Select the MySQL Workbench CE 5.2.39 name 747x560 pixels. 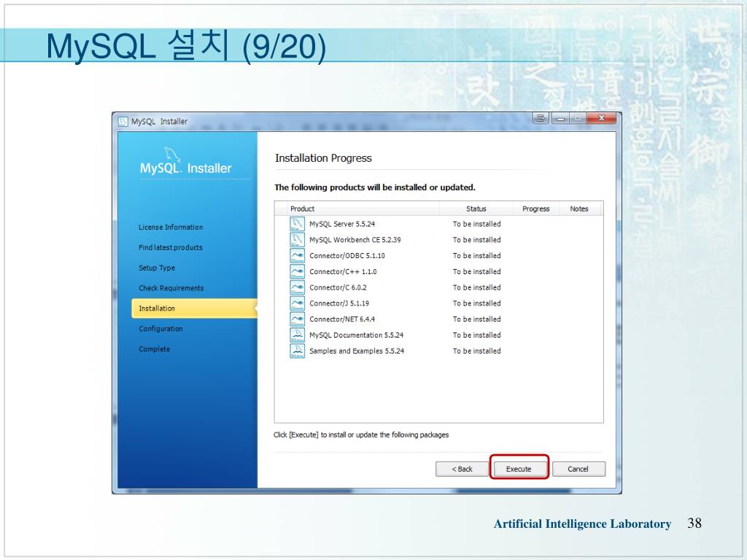(355, 239)
